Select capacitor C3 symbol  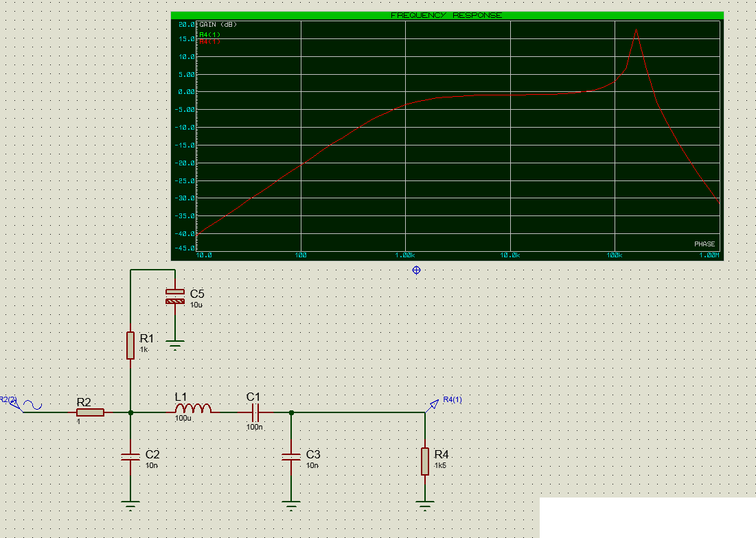[x=290, y=457]
